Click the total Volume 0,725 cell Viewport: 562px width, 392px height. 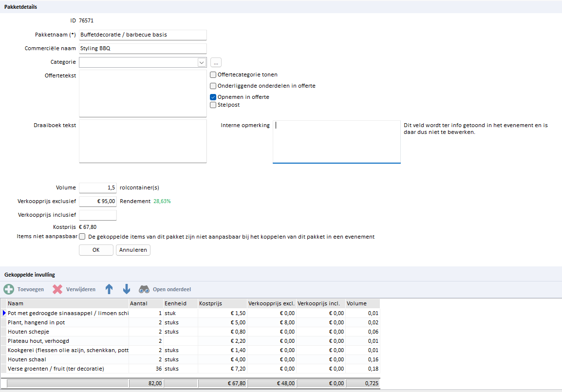coord(362,383)
